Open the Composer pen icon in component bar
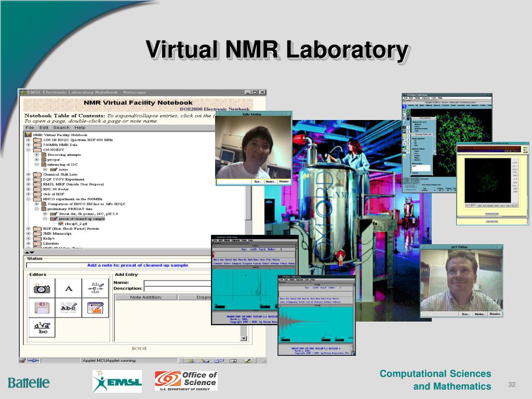 pos(247,361)
